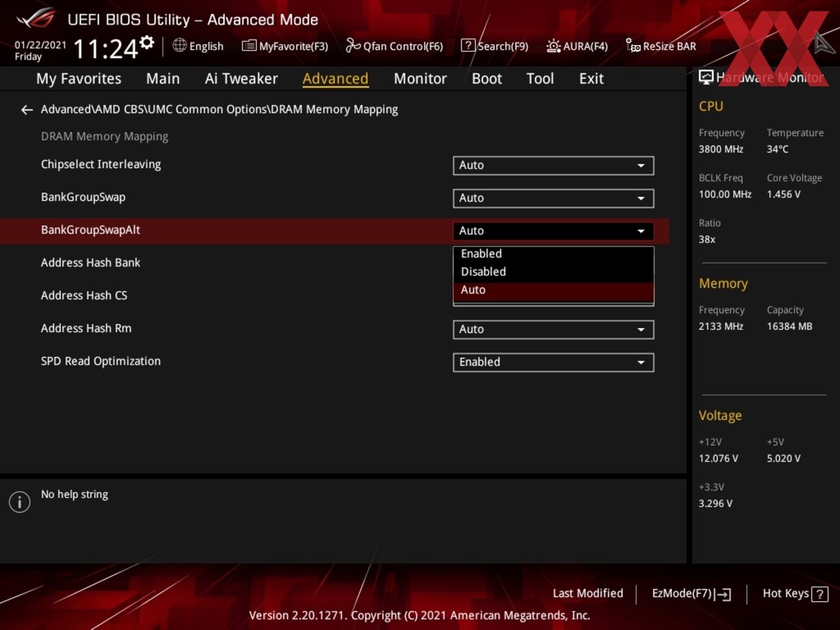Screen dimensions: 840x630
Task: Click the CPU frequency value 3800 MHz
Action: (x=721, y=149)
